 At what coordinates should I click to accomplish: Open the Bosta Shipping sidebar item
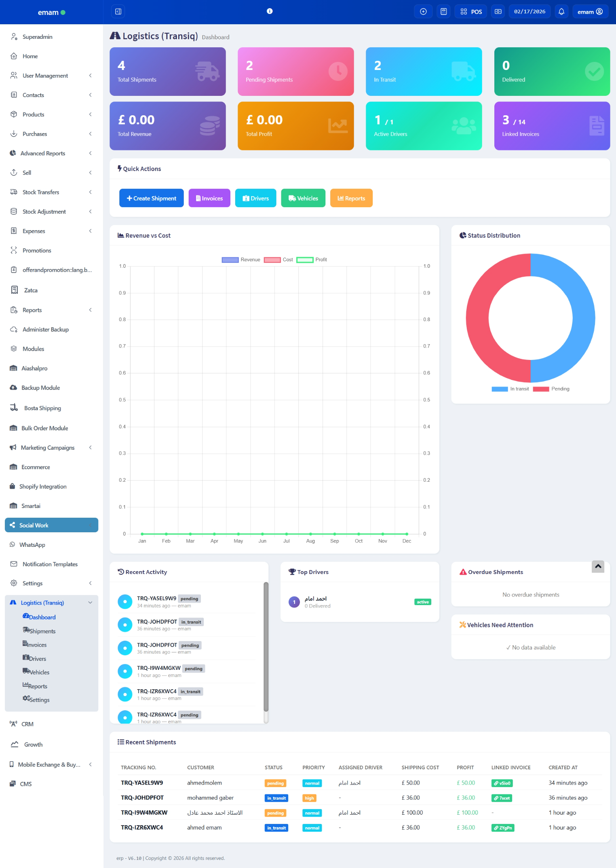pyautogui.click(x=42, y=408)
